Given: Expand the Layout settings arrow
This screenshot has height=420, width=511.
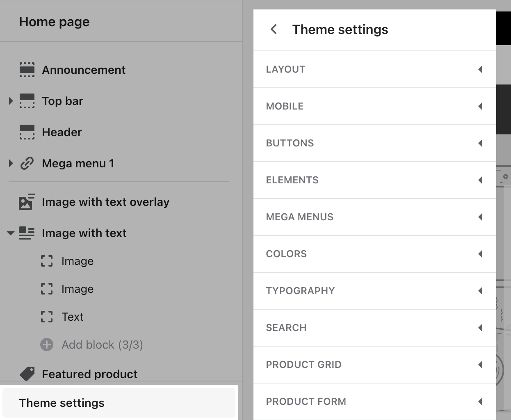Looking at the screenshot, I should (x=480, y=69).
